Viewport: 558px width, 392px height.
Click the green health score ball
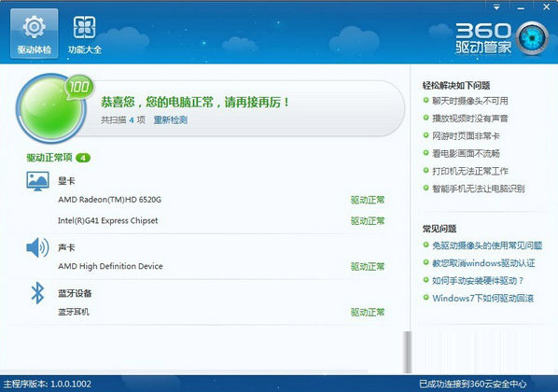click(50, 108)
